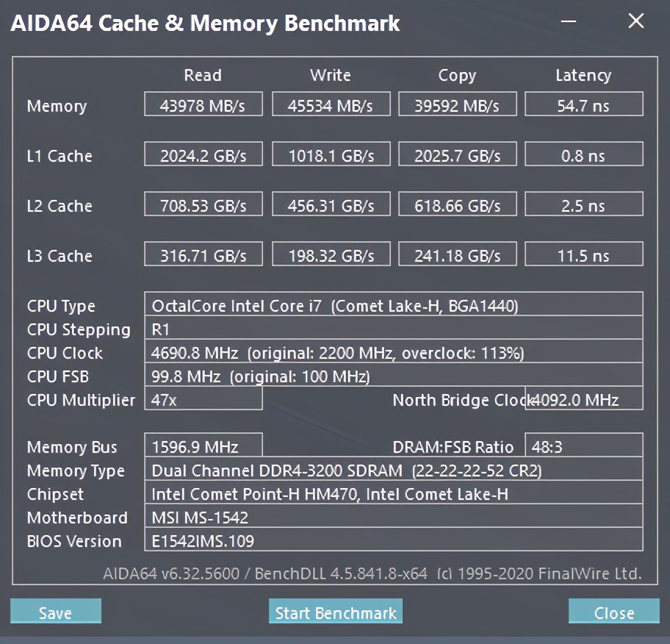Select the CPU Clock value field
This screenshot has height=644, width=670.
coord(393,352)
